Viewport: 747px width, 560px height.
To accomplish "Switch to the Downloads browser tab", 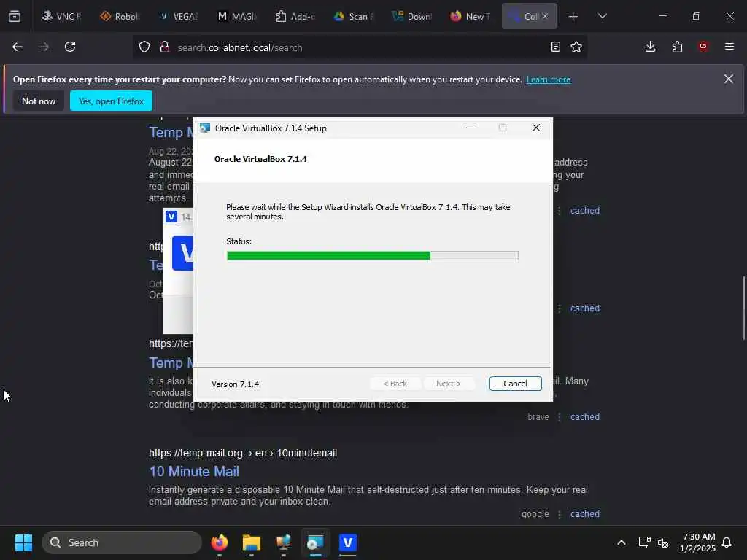I will (411, 16).
